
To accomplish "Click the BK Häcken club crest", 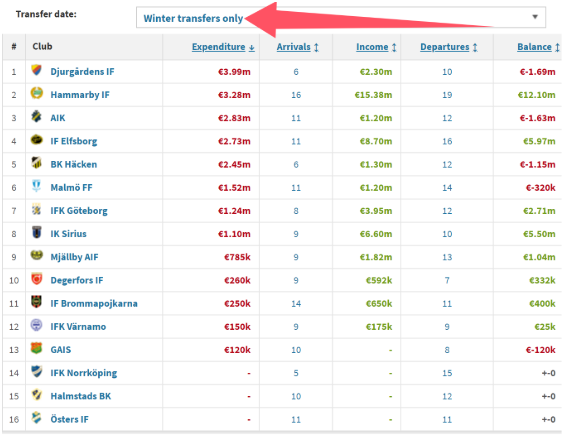I will coord(36,163).
